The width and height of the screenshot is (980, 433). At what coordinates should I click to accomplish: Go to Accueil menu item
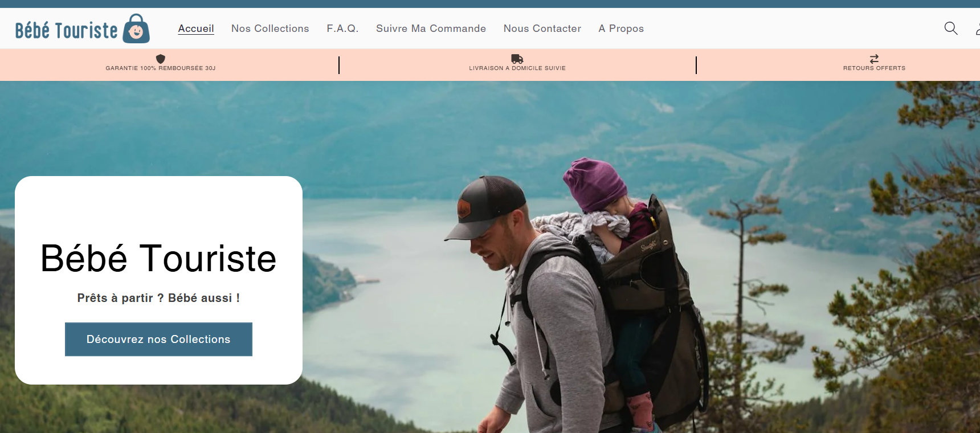pos(196,28)
